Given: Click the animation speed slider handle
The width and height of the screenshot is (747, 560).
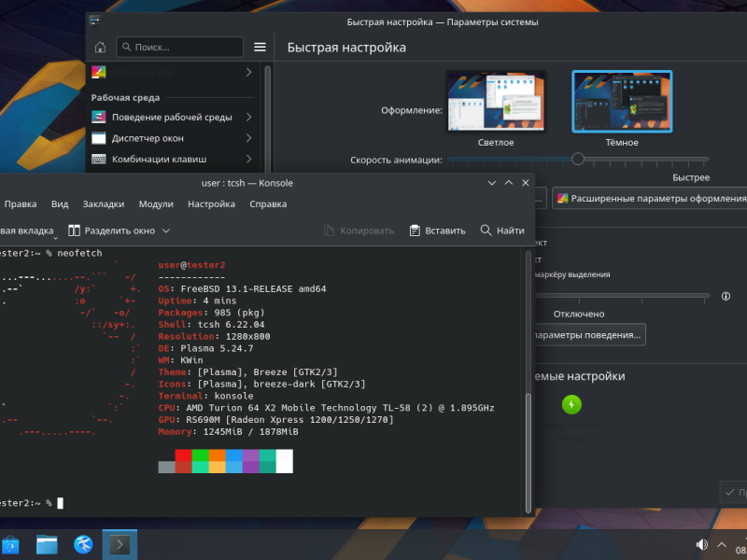Looking at the screenshot, I should coord(578,159).
